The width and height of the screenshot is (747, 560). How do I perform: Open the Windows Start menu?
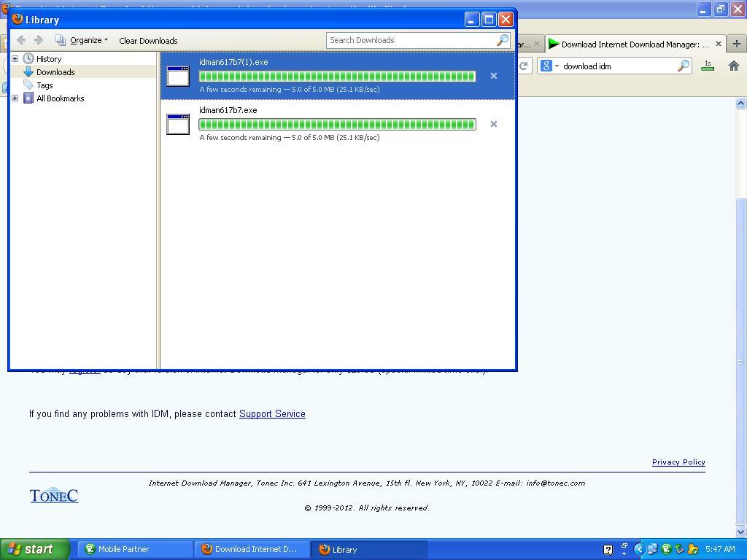[x=35, y=550]
